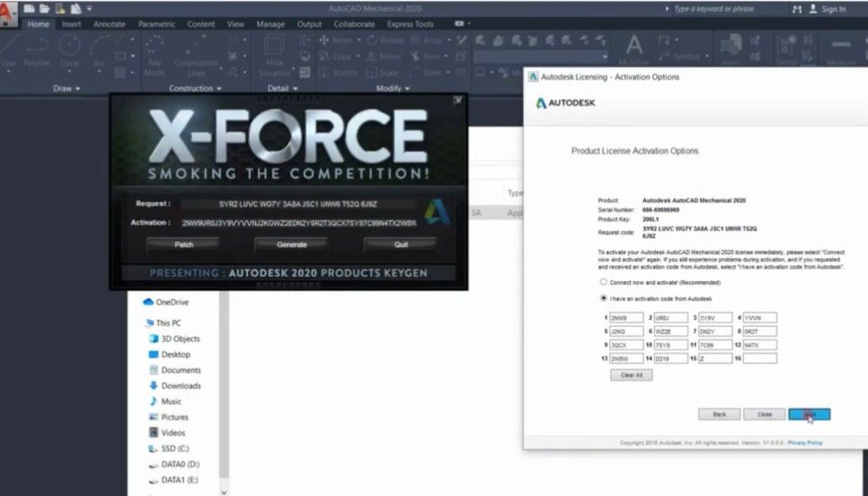Image resolution: width=868 pixels, height=496 pixels.
Task: Click Close in the licensing dialog
Action: click(764, 414)
